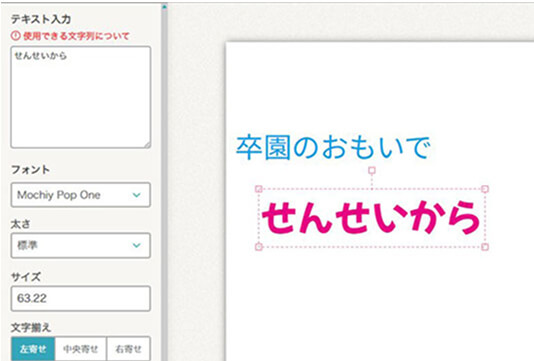Screen dimensions: 534x361
Task: Select the pink せんせいから text object
Action: coord(371,217)
